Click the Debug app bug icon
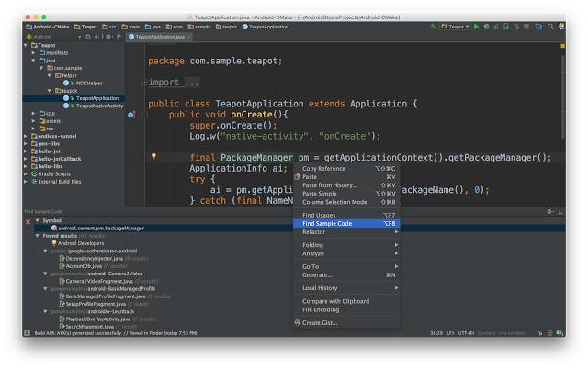 [x=486, y=27]
